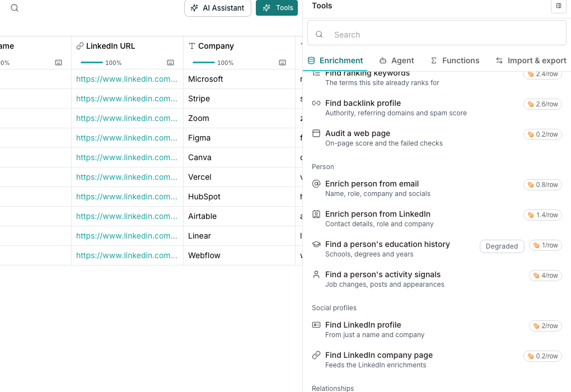Viewport: 571px width, 392px height.
Task: Open the Functions tab
Action: tap(455, 60)
